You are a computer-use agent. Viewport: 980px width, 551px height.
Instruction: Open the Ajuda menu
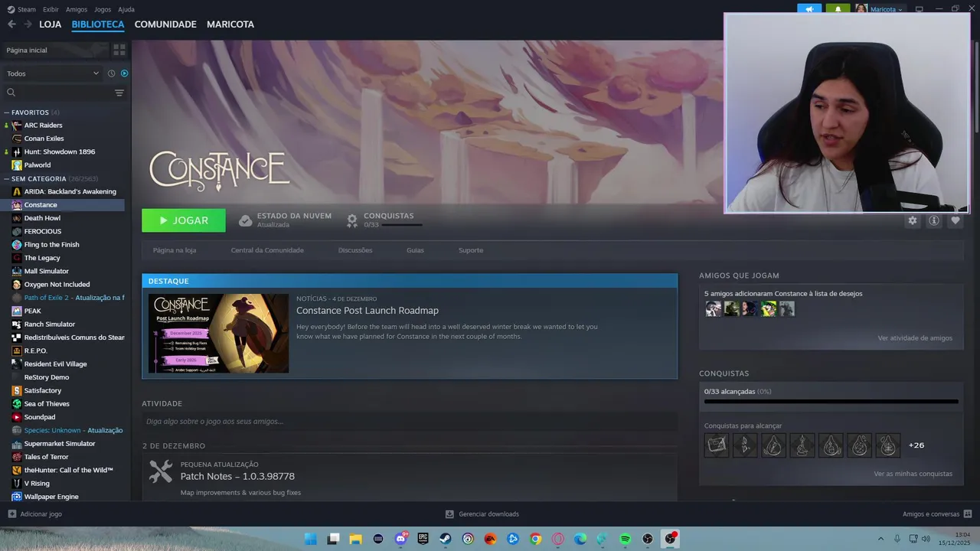coord(126,9)
